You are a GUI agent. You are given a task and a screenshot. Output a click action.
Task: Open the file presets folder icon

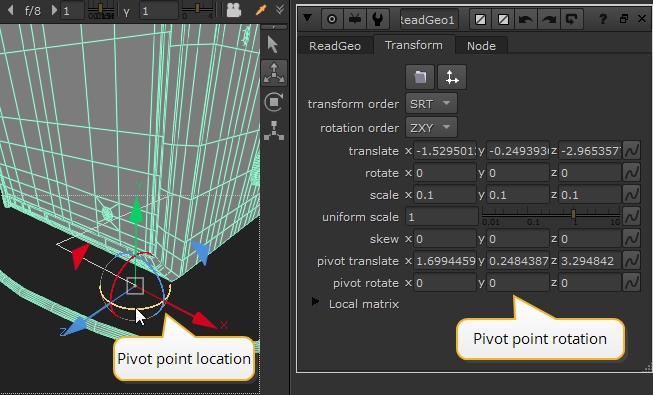coord(420,77)
